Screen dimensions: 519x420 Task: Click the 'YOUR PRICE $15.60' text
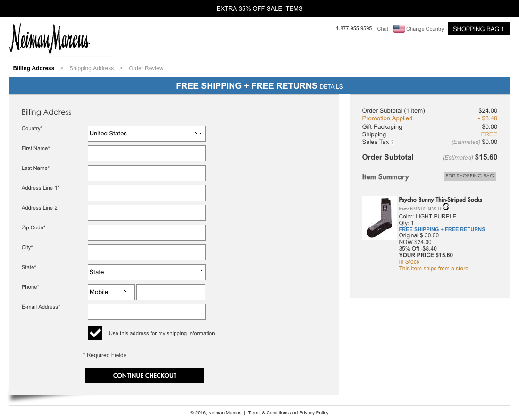426,255
